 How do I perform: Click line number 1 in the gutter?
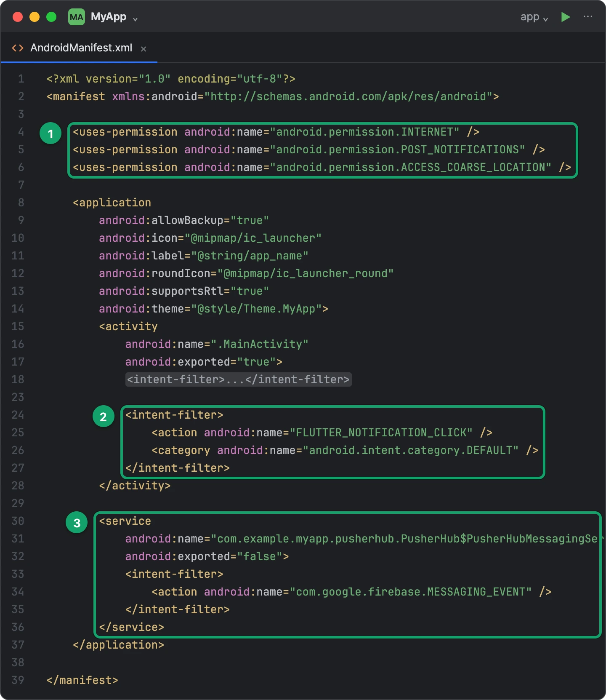[x=21, y=79]
